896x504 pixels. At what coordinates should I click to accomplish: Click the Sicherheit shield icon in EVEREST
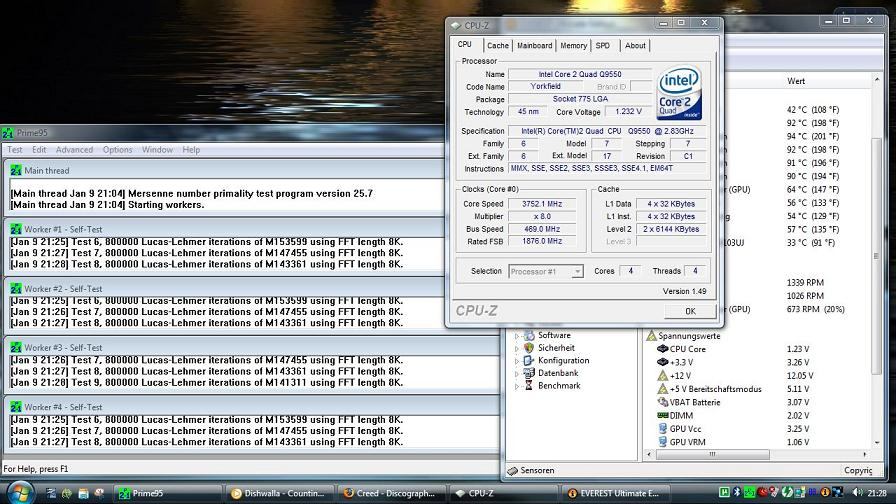coord(529,347)
